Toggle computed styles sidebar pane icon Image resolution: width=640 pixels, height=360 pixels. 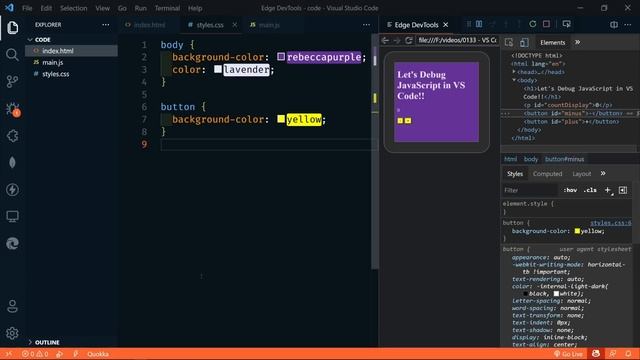coord(623,190)
